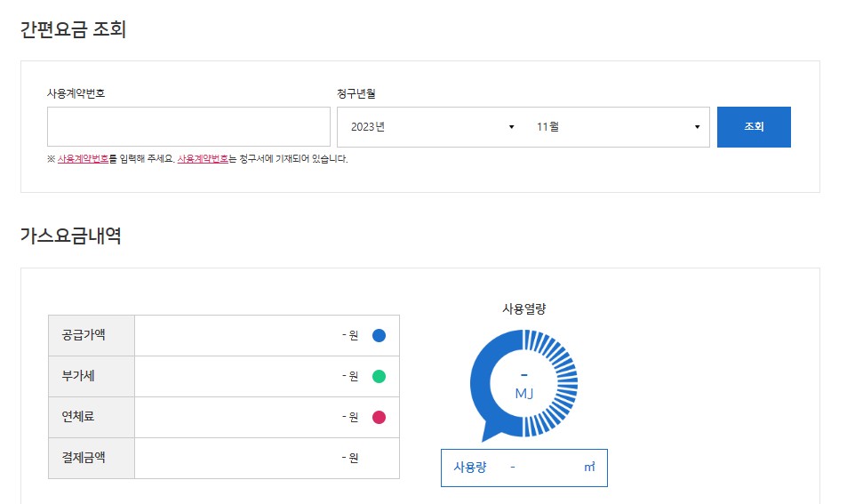Click the 사용열량 chart title

point(524,309)
